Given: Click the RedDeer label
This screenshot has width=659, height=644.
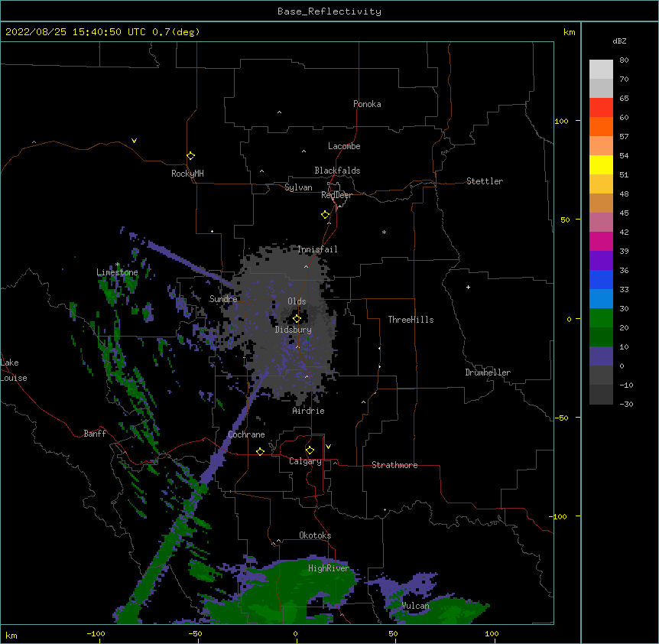Looking at the screenshot, I should 336,195.
